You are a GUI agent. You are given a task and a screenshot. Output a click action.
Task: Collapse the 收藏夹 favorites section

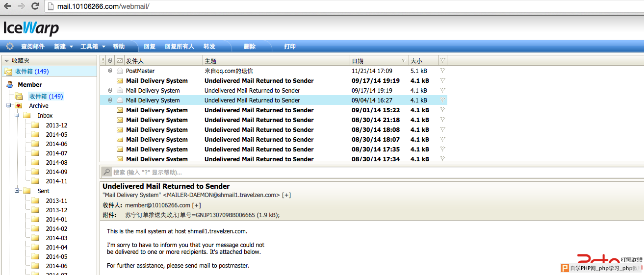click(x=6, y=61)
